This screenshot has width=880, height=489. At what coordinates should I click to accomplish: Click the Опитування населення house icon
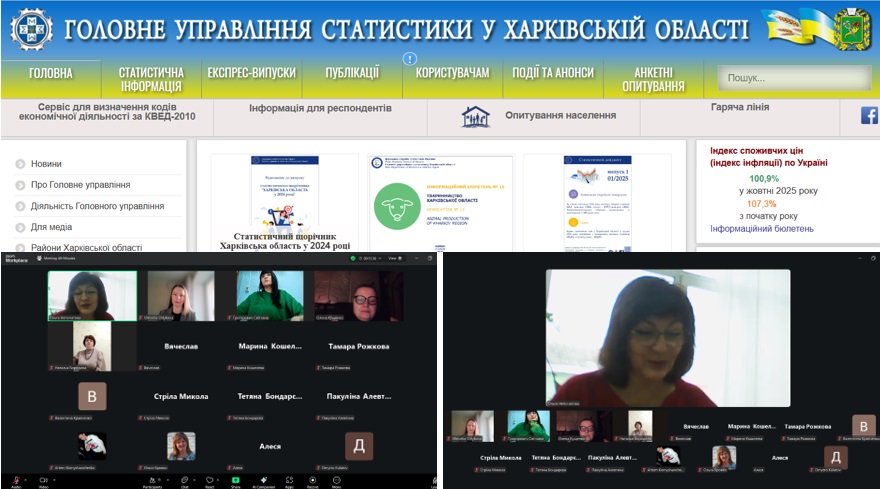coord(476,116)
